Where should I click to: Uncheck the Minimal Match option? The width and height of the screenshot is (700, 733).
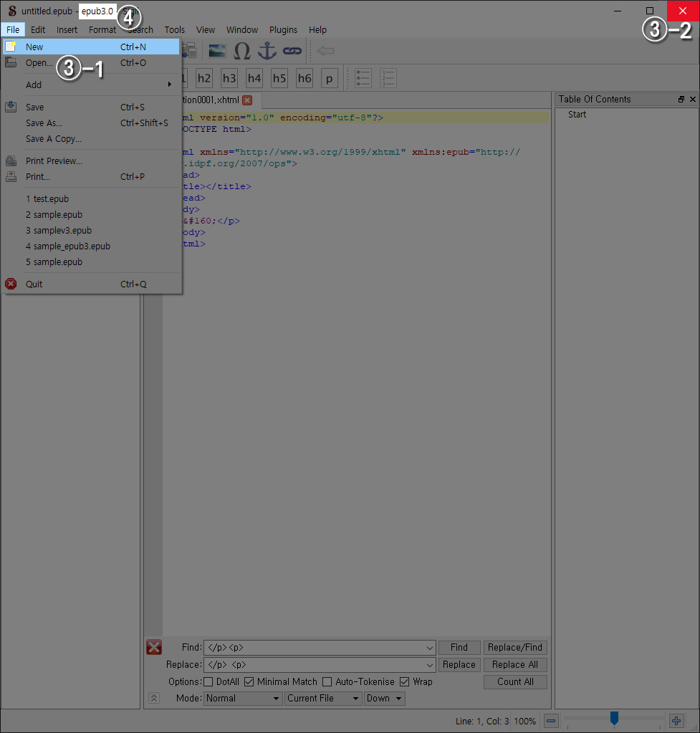pyautogui.click(x=249, y=681)
